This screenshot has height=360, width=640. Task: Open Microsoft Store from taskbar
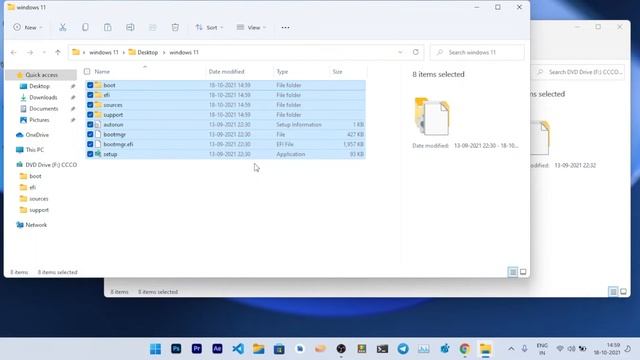click(x=279, y=349)
